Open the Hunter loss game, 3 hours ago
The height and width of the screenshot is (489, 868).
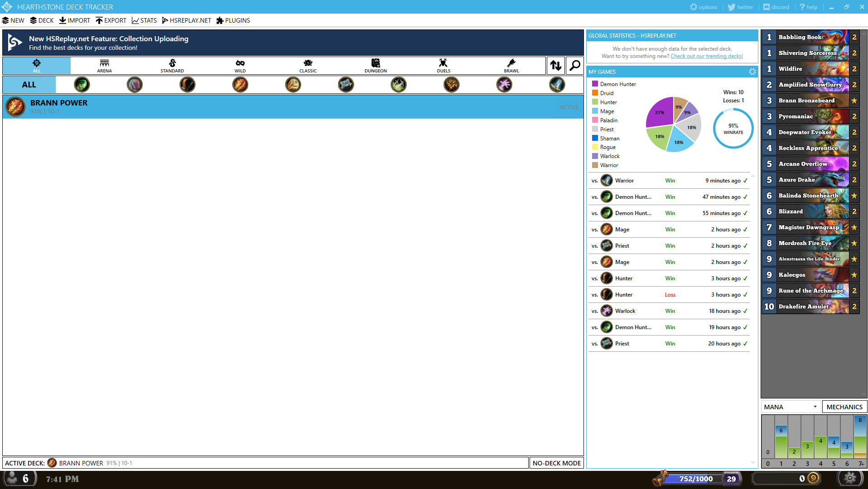(670, 295)
